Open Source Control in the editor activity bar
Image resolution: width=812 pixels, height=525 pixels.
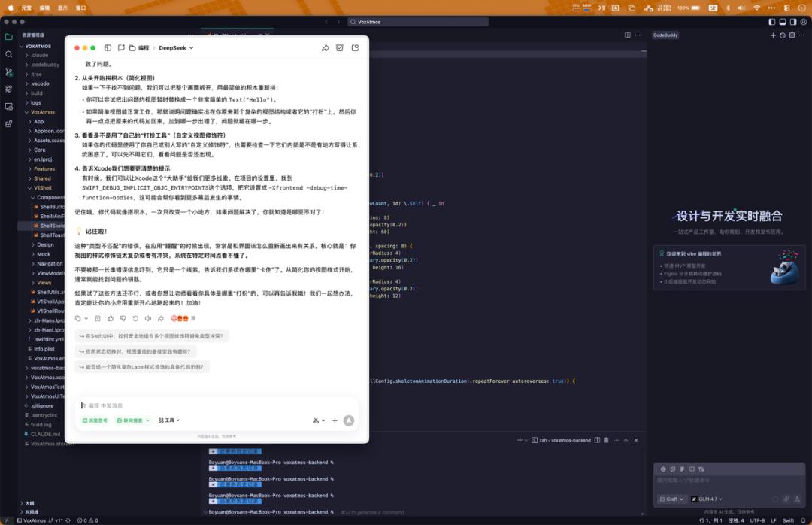[x=9, y=71]
